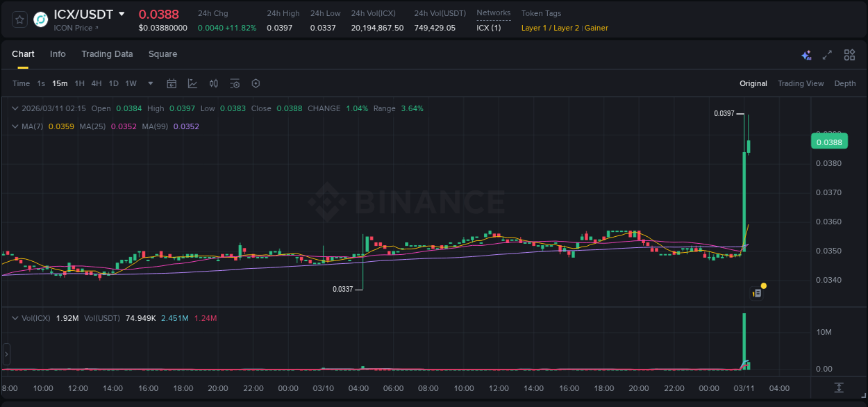Open the widgets layout icon top right
Screen dimensions: 868x407
[x=849, y=55]
